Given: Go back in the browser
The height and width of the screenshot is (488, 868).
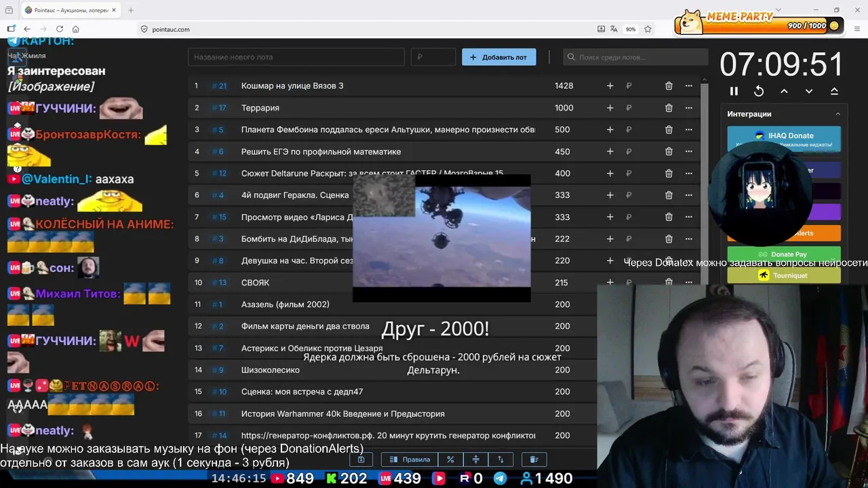Looking at the screenshot, I should tap(27, 29).
